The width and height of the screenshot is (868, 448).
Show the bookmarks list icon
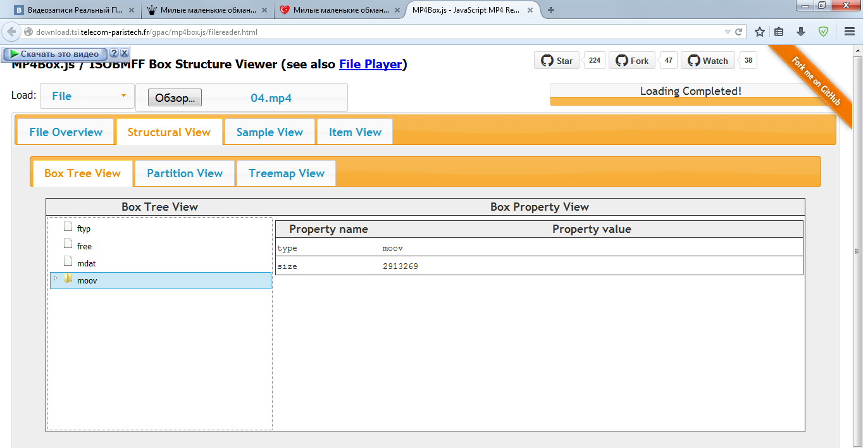(779, 32)
